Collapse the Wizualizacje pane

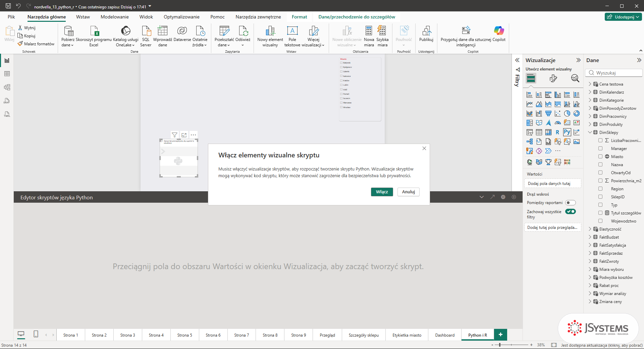[x=578, y=60]
